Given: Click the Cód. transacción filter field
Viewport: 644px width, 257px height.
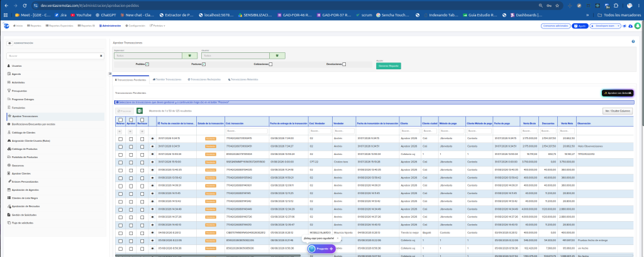Looking at the screenshot, I should pyautogui.click(x=247, y=131).
